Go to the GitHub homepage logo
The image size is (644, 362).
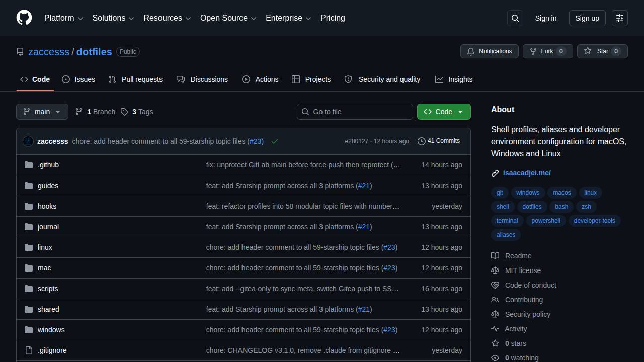coord(24,18)
